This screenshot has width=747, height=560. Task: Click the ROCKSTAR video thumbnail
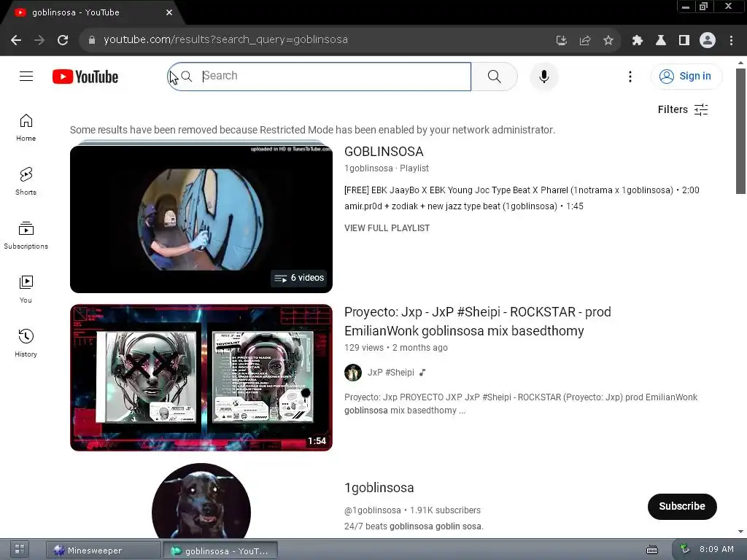coord(201,378)
